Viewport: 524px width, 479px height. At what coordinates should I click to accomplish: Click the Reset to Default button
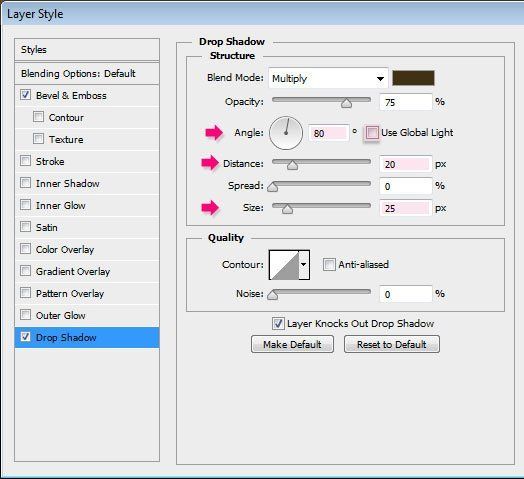click(392, 344)
